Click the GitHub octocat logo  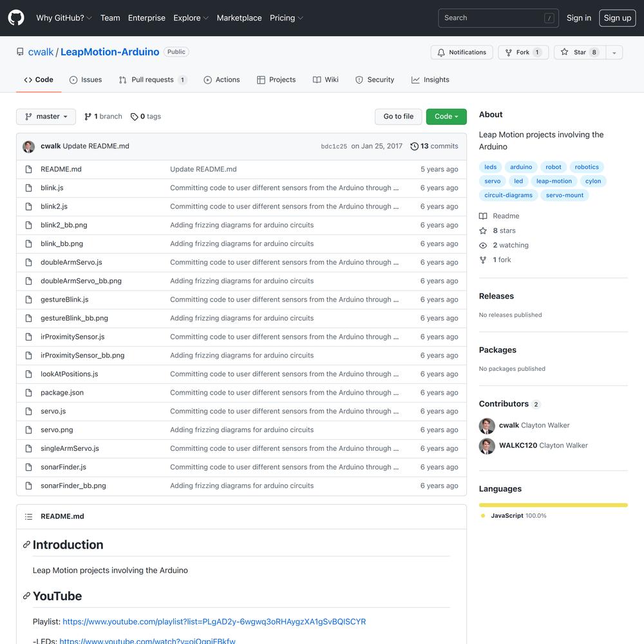pos(16,17)
